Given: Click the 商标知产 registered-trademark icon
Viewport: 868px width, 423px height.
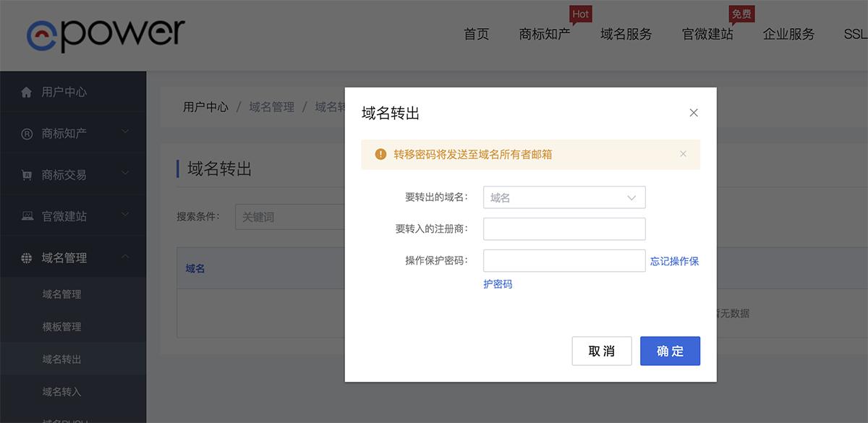Looking at the screenshot, I should (x=28, y=133).
